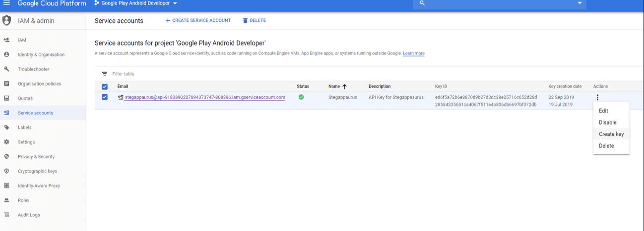This screenshot has height=231, width=644.
Task: Click the Email column header
Action: click(123, 86)
